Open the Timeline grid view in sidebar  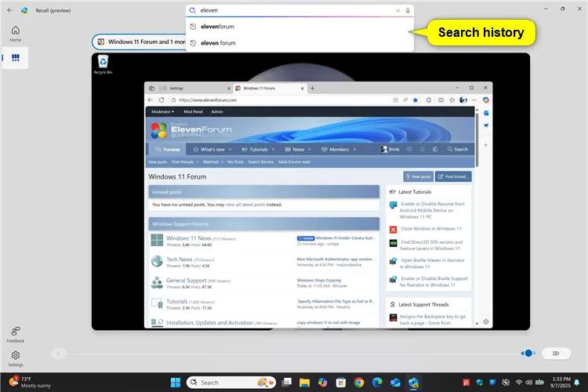click(16, 57)
